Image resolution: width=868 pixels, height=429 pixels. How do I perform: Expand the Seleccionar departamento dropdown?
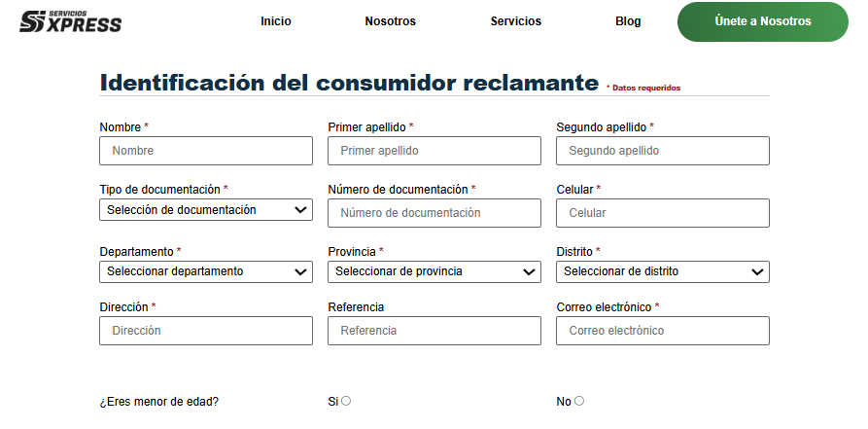[206, 271]
